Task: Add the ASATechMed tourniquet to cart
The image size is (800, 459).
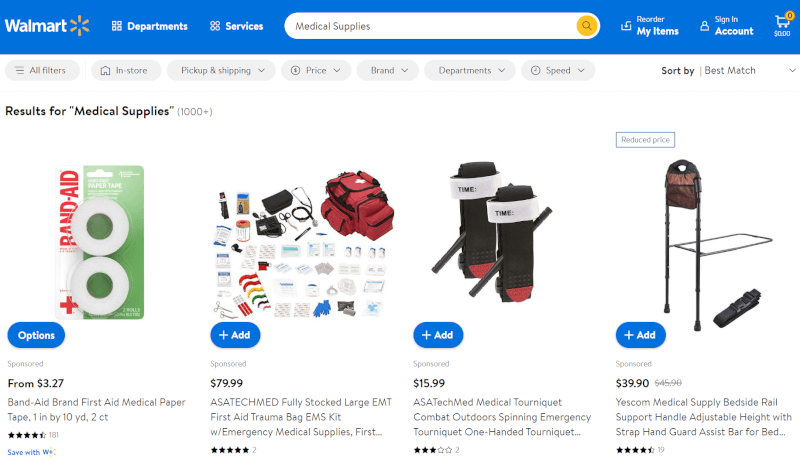Action: [438, 335]
